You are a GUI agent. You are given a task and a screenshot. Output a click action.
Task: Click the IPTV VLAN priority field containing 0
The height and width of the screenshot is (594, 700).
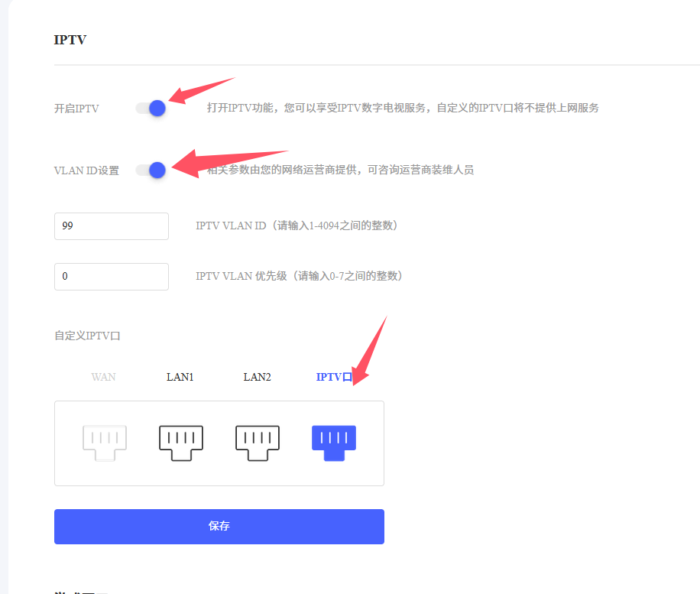(112, 277)
